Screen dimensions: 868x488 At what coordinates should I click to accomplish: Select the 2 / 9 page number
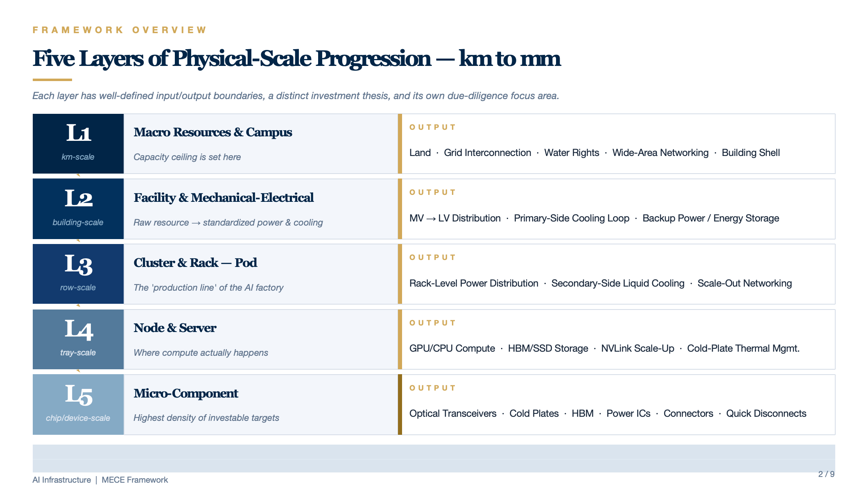click(826, 474)
